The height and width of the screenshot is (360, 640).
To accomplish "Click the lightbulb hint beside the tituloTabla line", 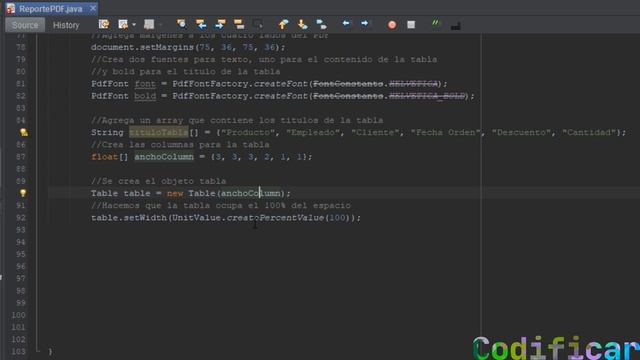I will [x=24, y=132].
